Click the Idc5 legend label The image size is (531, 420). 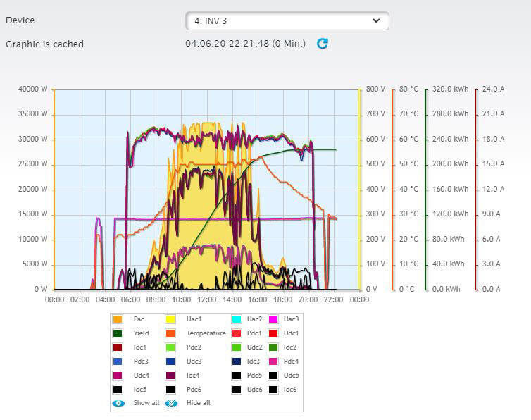pyautogui.click(x=140, y=390)
